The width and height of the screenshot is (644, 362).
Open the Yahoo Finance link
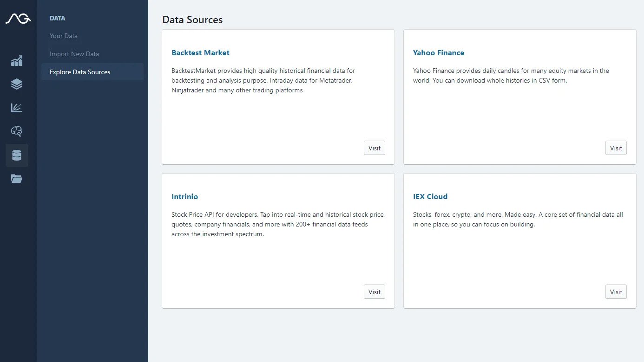pyautogui.click(x=439, y=52)
